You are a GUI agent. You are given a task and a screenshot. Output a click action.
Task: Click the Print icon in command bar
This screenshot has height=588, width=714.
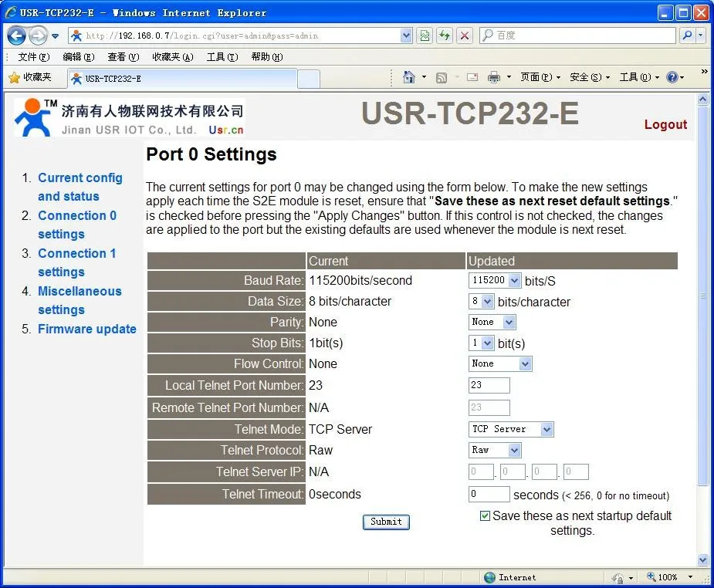pyautogui.click(x=493, y=77)
